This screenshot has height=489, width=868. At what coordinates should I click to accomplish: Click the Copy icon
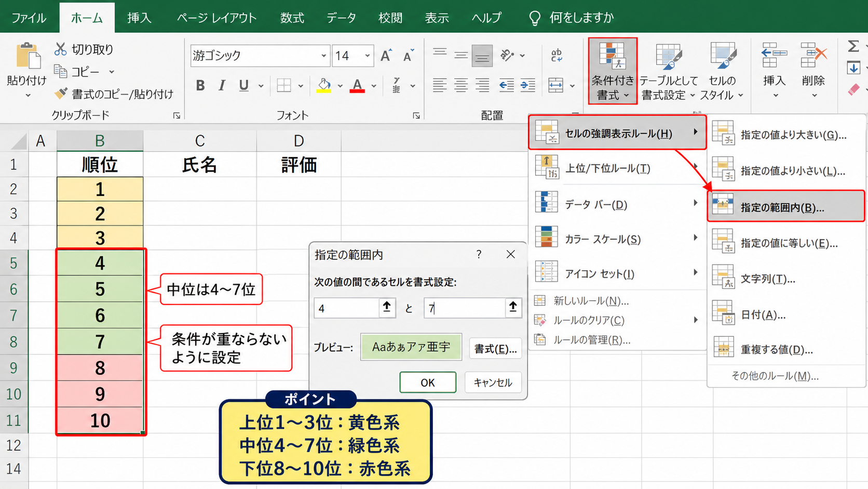click(x=61, y=71)
